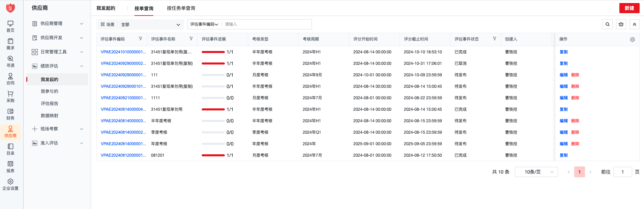Viewport: 644px width, 209px height.
Task: Click the 评分开始时间 column header
Action: tap(365, 39)
